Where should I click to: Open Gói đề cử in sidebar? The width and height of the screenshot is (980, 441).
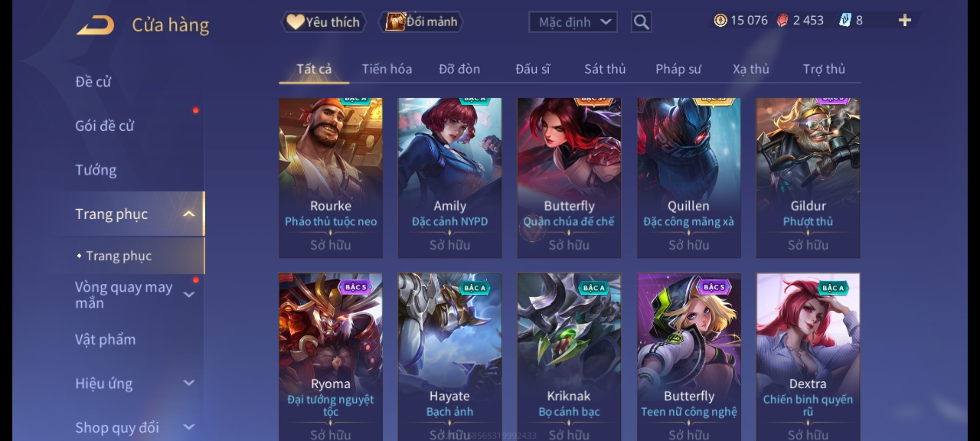tap(105, 126)
